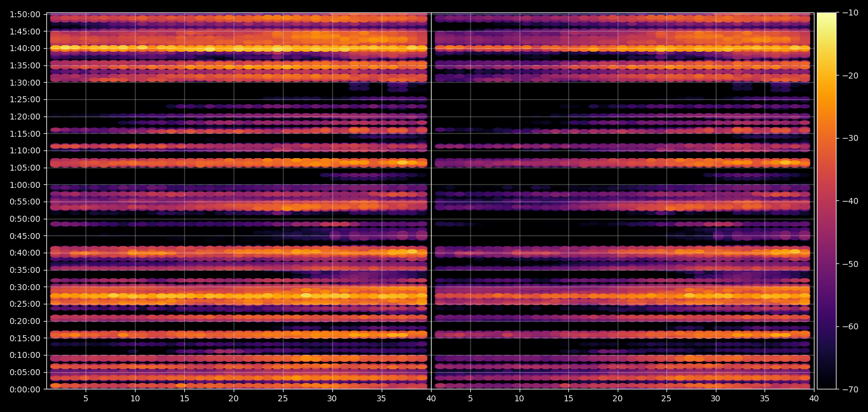The width and height of the screenshot is (868, 412).
Task: Click the 1:20:00 y-axis tick label
Action: [25, 116]
